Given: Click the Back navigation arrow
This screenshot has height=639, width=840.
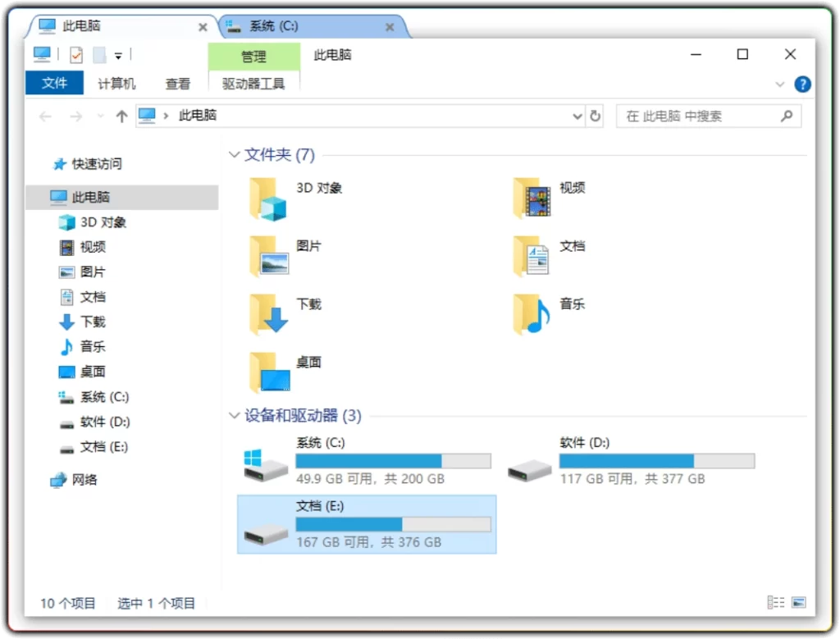Looking at the screenshot, I should pos(45,116).
